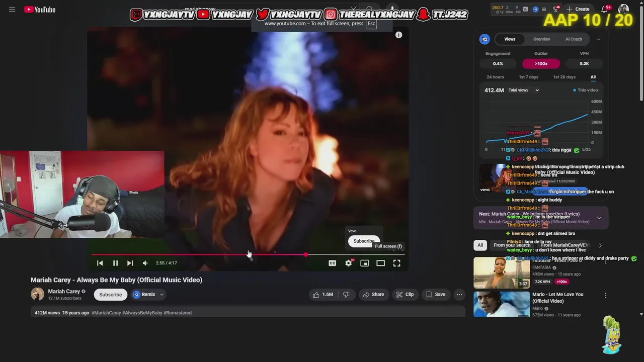Select the From your search chip
Viewport: 644px width, 362px height.
(512, 245)
